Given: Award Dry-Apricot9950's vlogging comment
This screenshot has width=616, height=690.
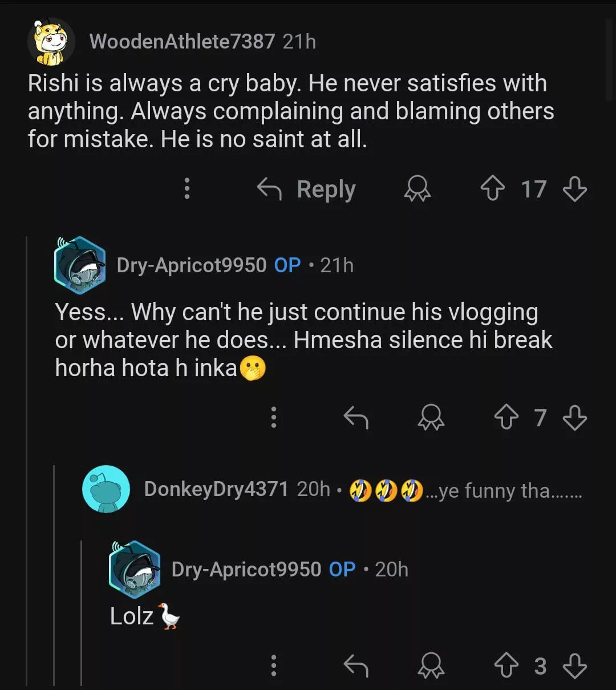Looking at the screenshot, I should pos(431,418).
